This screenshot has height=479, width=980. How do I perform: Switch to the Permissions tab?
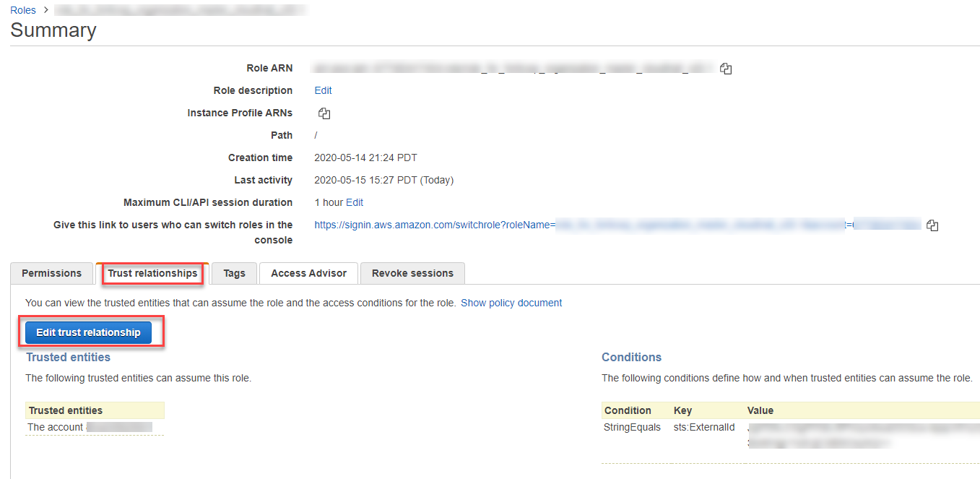click(x=51, y=273)
